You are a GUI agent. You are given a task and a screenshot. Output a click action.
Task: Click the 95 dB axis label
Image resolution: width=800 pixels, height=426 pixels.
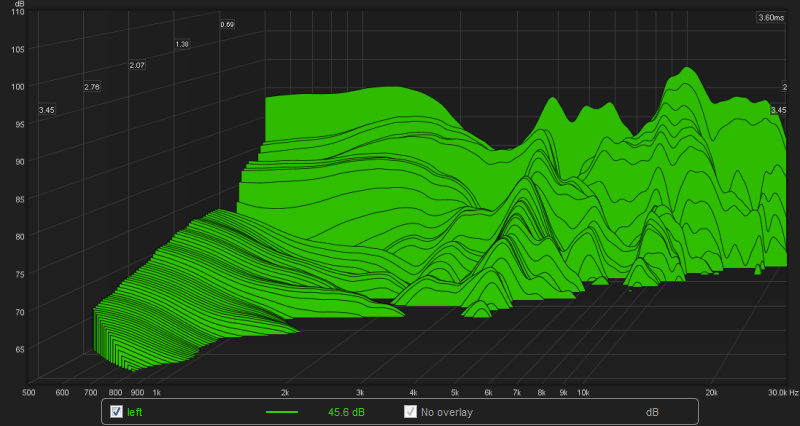(20, 124)
